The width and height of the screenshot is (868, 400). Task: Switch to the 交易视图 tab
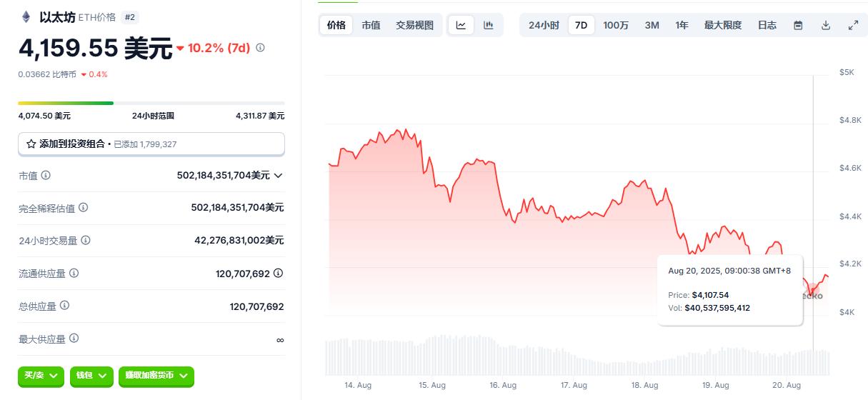tap(414, 25)
